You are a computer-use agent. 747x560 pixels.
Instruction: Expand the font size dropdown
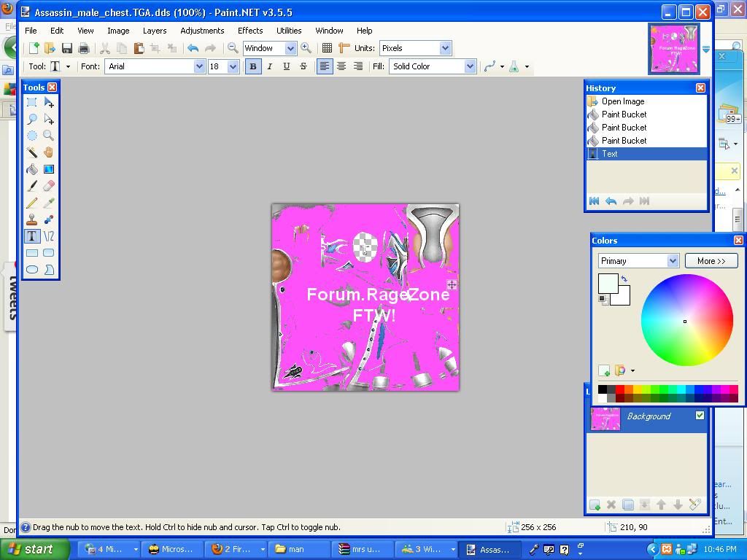pos(233,66)
